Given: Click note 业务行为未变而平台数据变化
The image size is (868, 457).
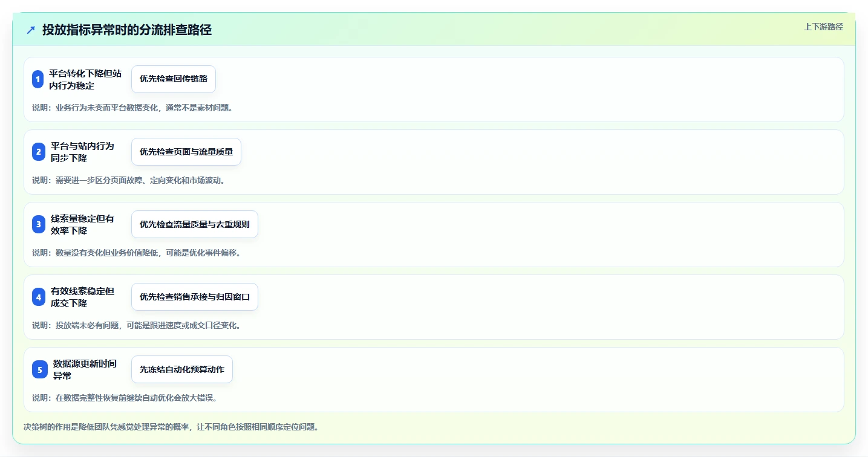Looking at the screenshot, I should pos(132,108).
